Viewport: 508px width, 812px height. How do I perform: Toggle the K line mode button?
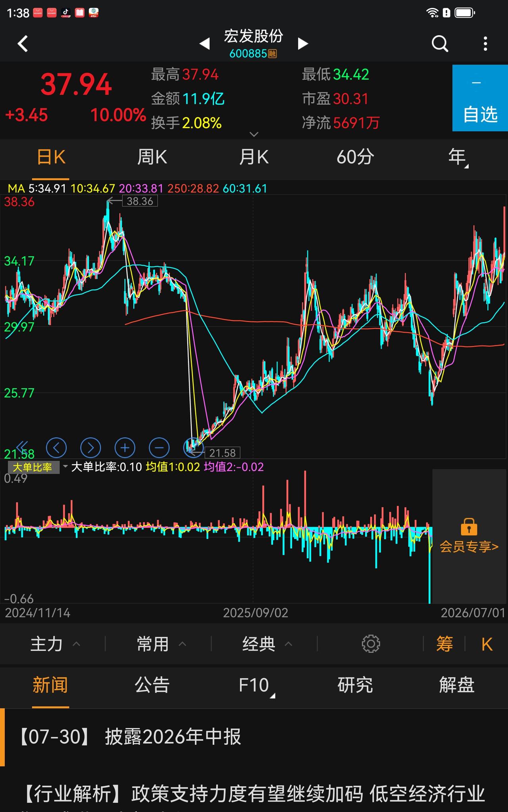click(x=487, y=645)
